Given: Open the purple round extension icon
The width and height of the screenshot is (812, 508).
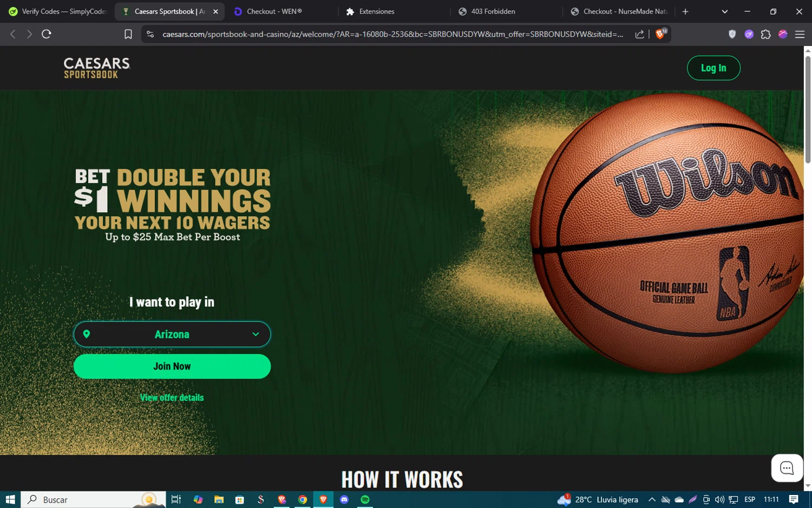Looking at the screenshot, I should coord(749,34).
